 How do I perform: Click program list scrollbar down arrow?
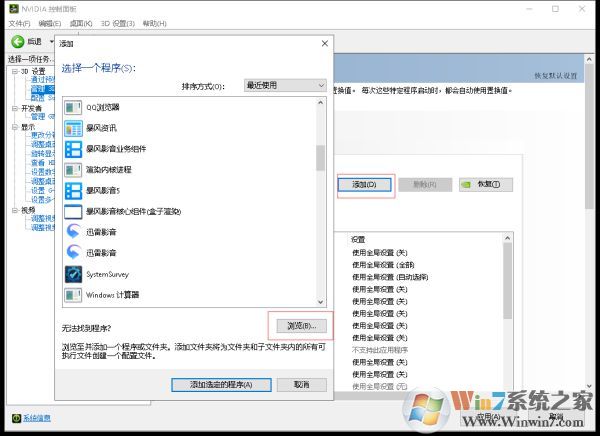(x=321, y=302)
